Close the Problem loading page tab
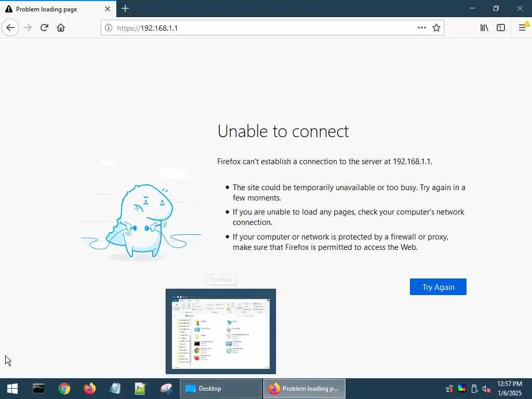The height and width of the screenshot is (399, 532). click(107, 9)
